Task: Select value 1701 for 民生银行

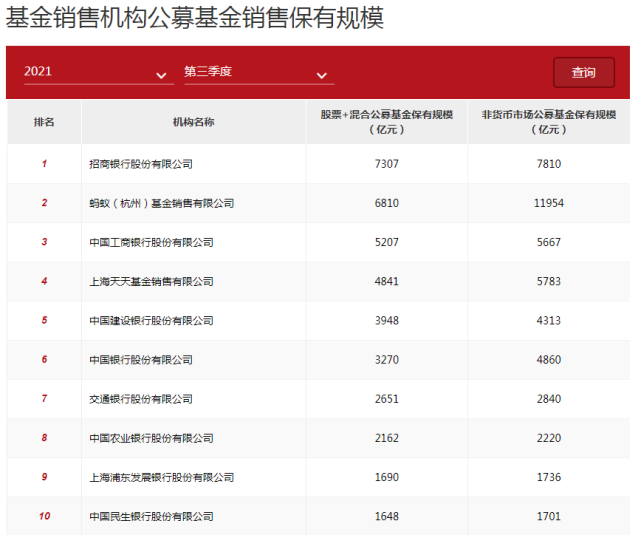Action: tap(549, 517)
